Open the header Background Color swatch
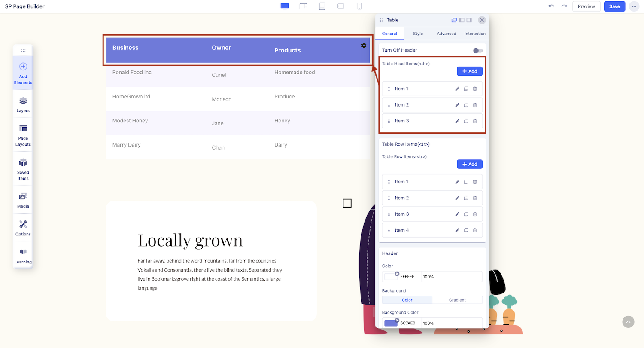644x348 pixels. pos(391,323)
